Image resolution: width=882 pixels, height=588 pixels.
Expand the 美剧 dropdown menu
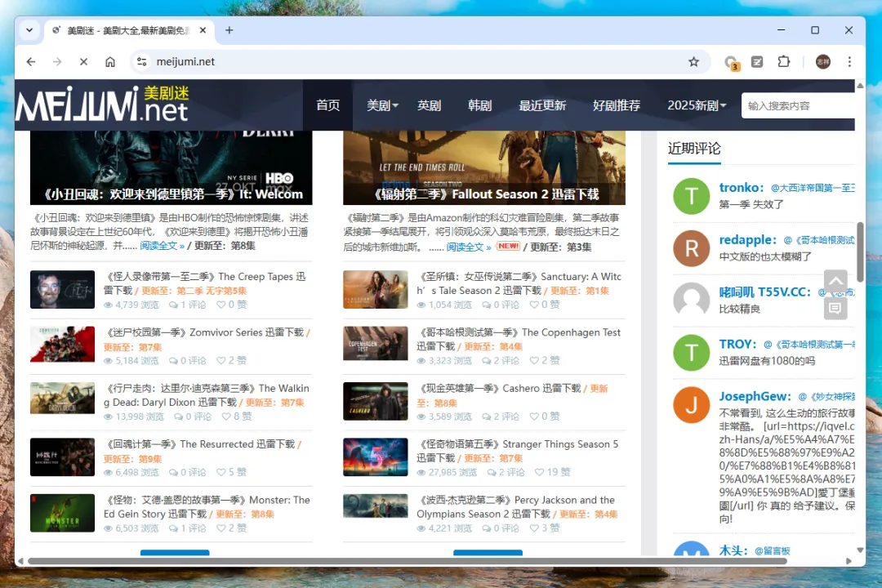(382, 105)
